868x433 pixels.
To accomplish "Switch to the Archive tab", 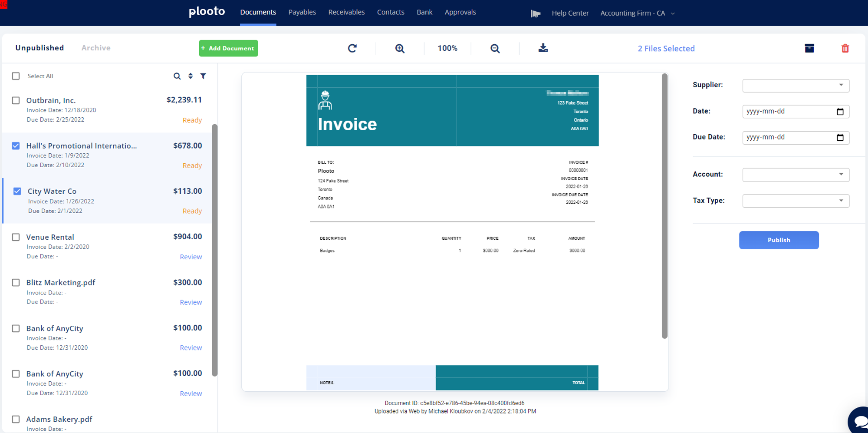I will pyautogui.click(x=96, y=48).
